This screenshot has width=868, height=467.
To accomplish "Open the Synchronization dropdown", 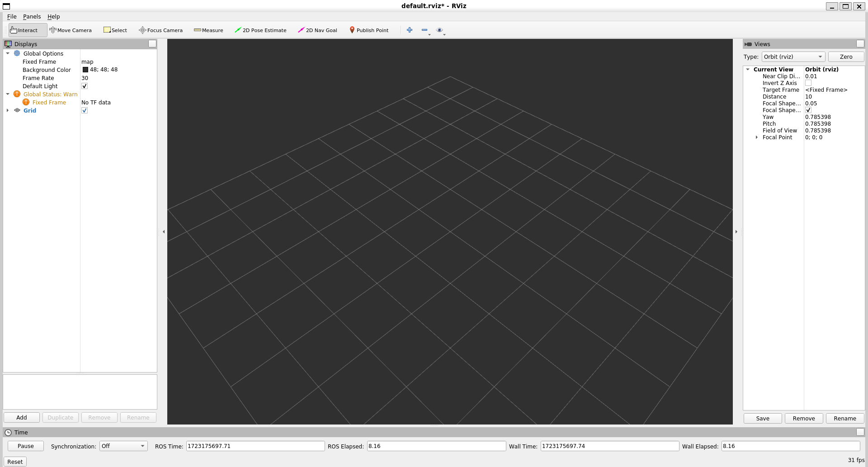I will click(x=123, y=446).
